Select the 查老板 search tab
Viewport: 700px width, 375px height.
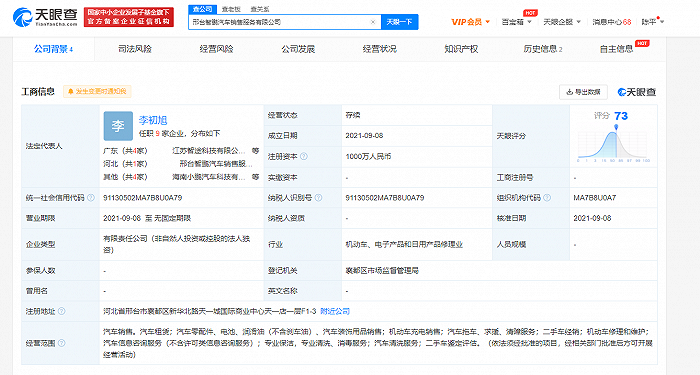pyautogui.click(x=231, y=9)
